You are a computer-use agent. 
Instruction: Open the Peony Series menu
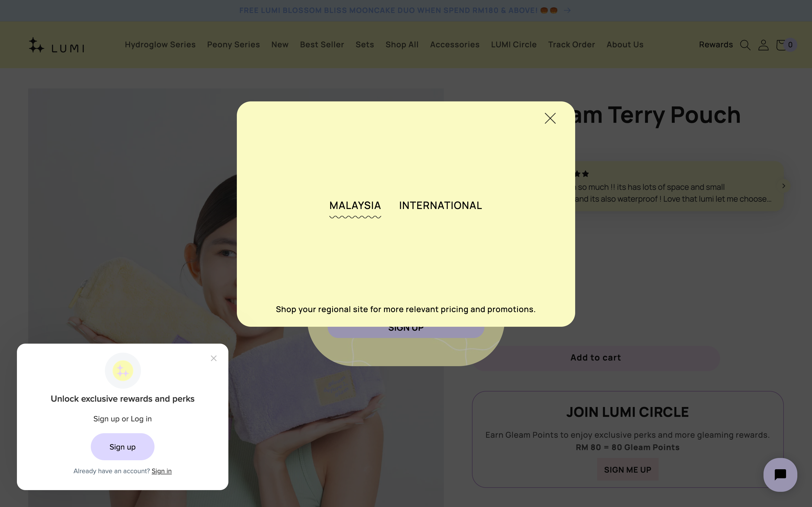point(233,45)
